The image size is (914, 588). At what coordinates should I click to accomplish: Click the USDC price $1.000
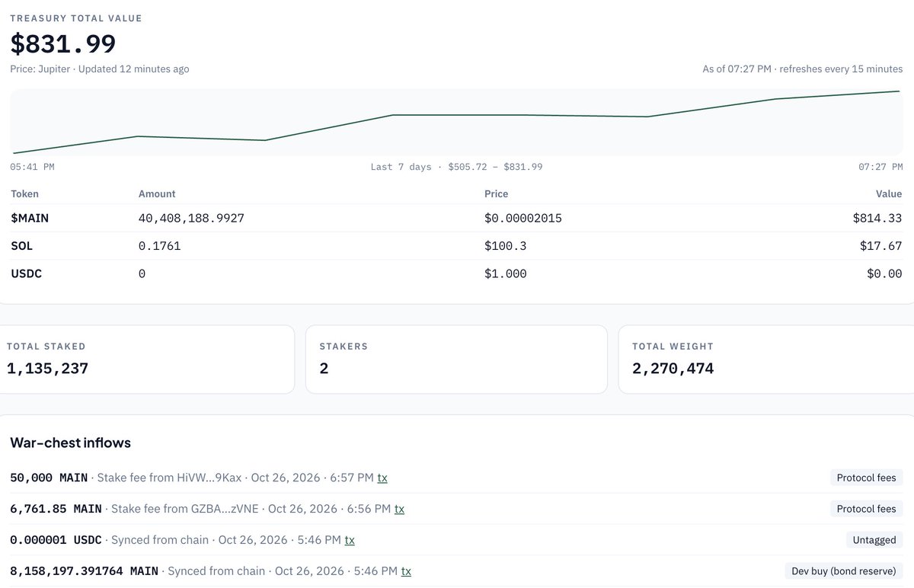coord(505,273)
